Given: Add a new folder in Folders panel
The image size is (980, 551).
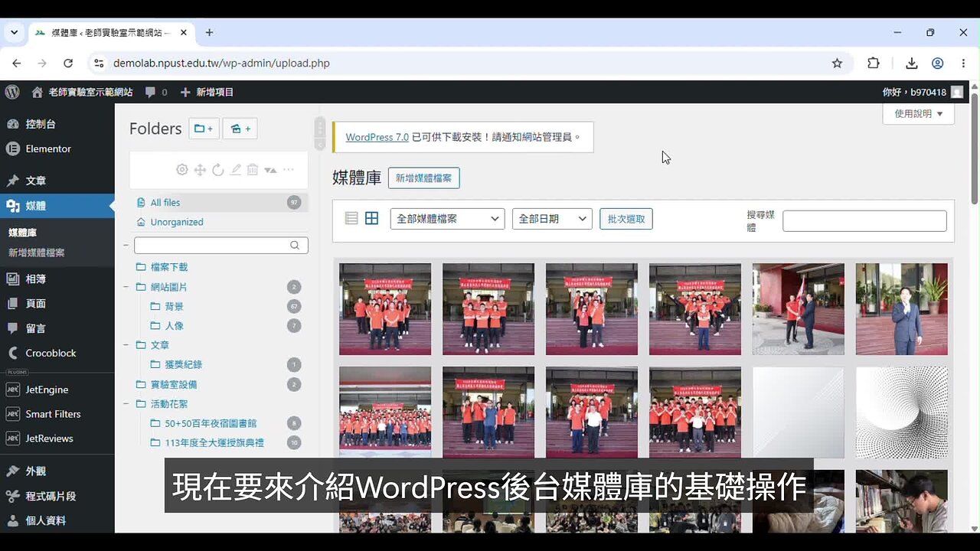Looking at the screenshot, I should tap(204, 129).
